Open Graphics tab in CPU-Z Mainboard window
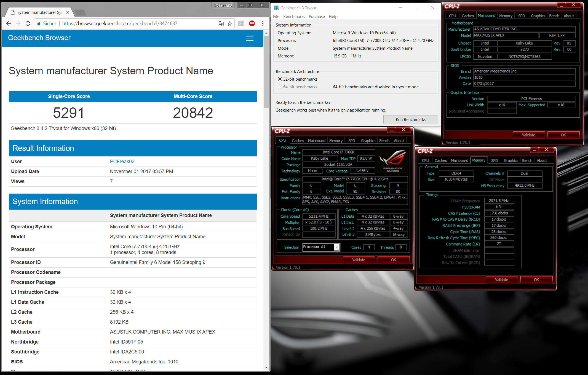 click(538, 16)
